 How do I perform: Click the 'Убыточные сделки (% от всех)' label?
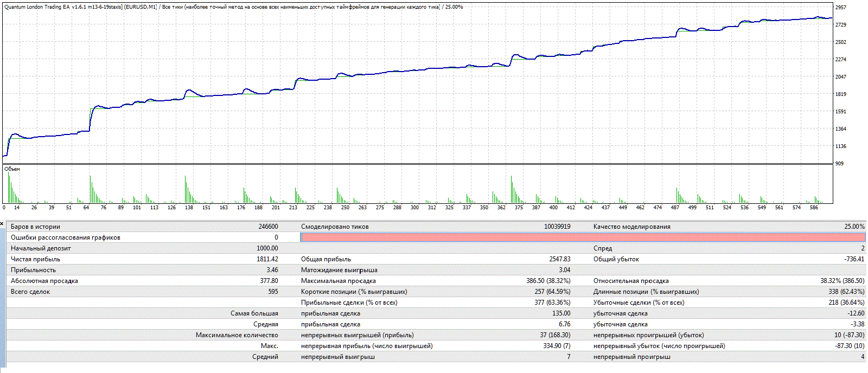(639, 303)
